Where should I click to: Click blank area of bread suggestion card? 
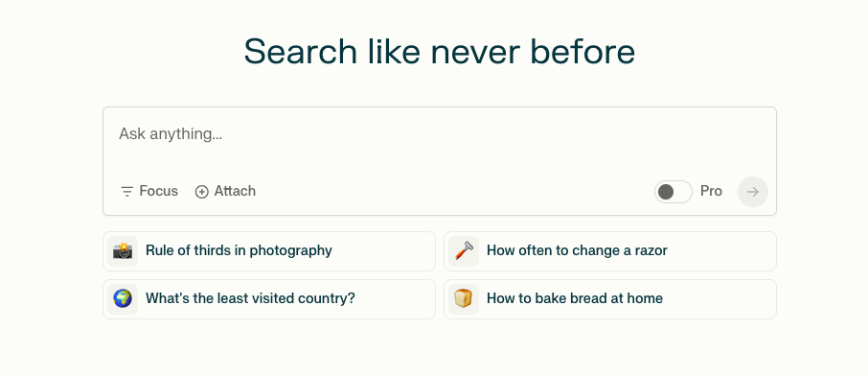coord(719,299)
